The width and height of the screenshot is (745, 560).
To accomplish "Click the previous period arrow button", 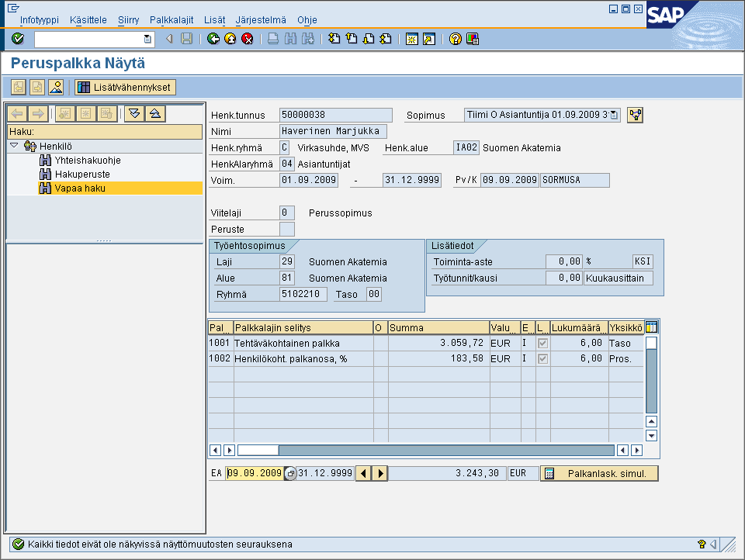I will pos(363,474).
